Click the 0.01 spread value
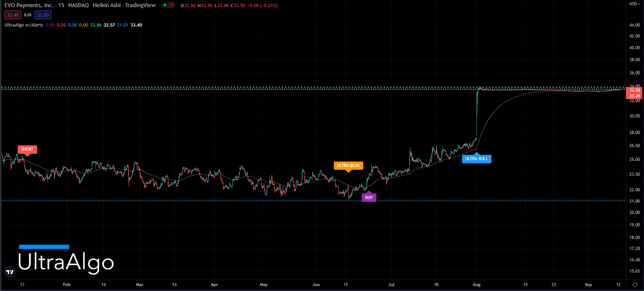This screenshot has height=291, width=644. point(27,15)
